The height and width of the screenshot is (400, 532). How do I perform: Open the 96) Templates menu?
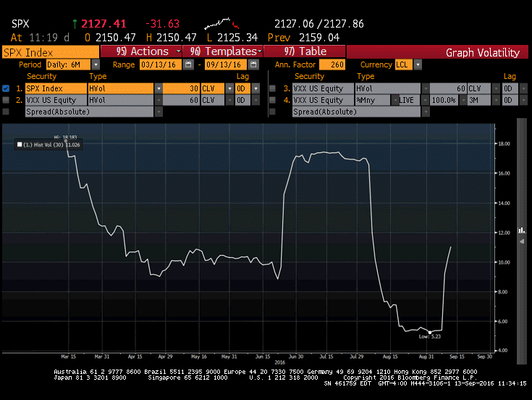tap(223, 51)
